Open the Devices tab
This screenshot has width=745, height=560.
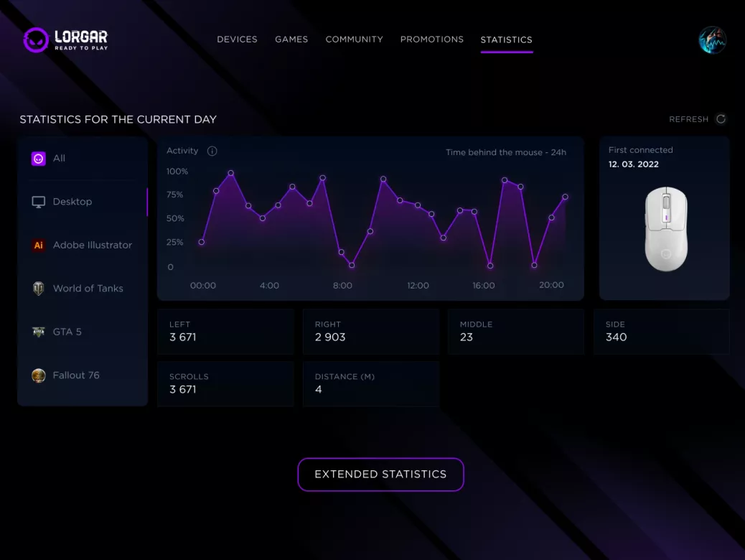237,39
